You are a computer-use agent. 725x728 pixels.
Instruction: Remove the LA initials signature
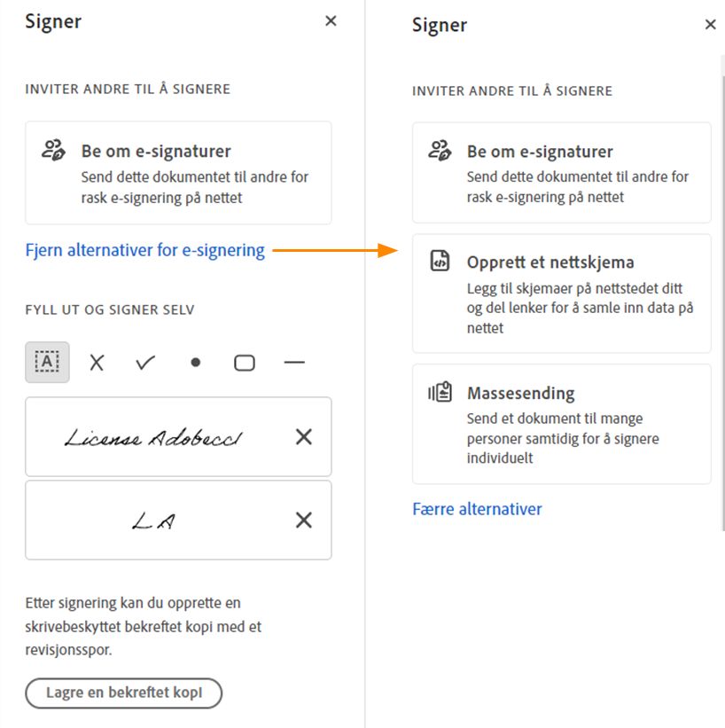tap(303, 520)
